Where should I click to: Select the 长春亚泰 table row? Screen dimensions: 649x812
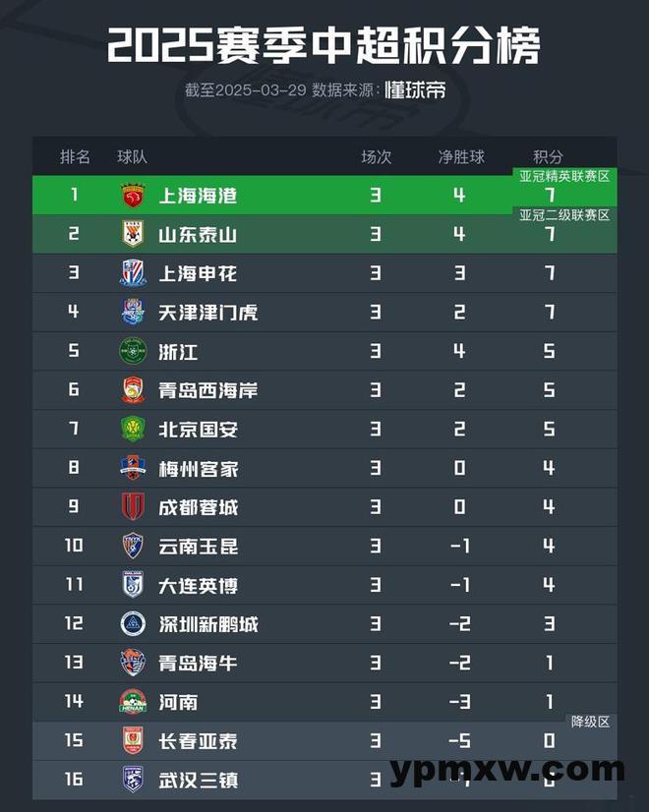pos(324,740)
